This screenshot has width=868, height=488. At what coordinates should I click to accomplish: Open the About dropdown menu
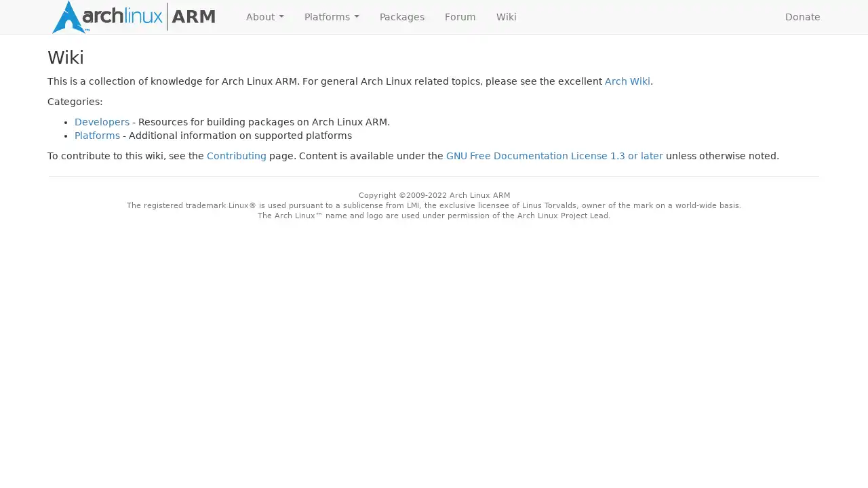click(x=264, y=17)
